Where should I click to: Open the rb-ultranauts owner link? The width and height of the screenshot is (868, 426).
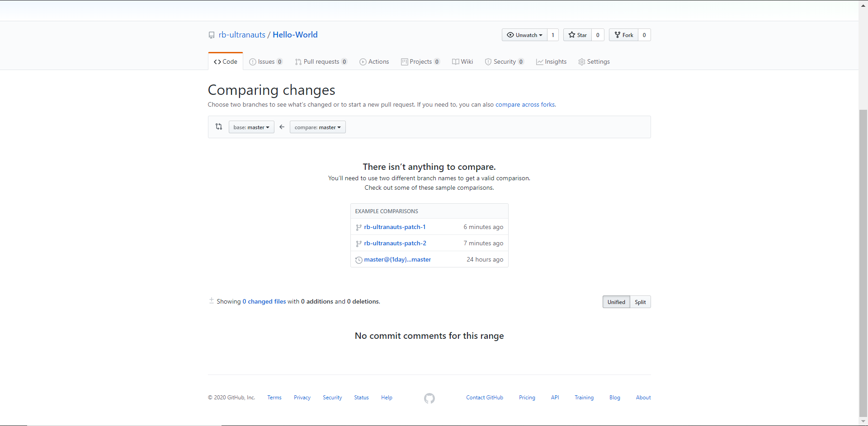pyautogui.click(x=242, y=35)
